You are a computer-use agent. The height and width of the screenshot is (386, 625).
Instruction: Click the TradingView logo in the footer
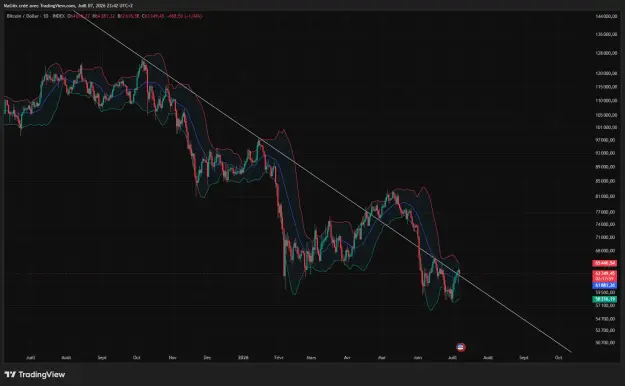(x=35, y=374)
